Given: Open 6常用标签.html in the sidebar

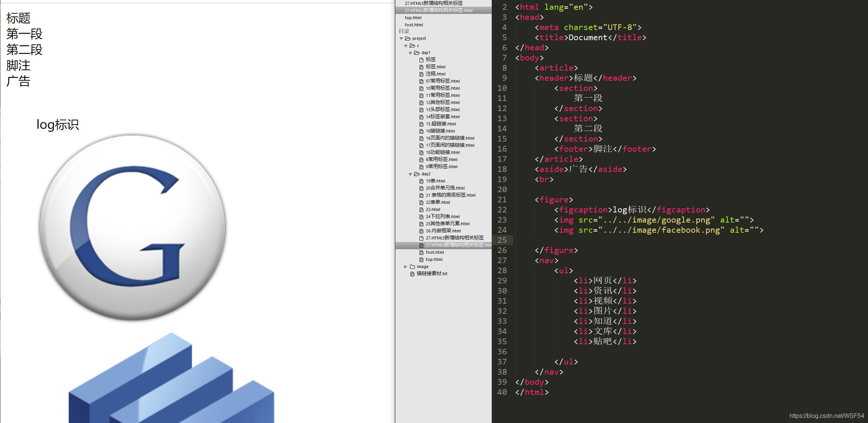Looking at the screenshot, I should pyautogui.click(x=441, y=160).
